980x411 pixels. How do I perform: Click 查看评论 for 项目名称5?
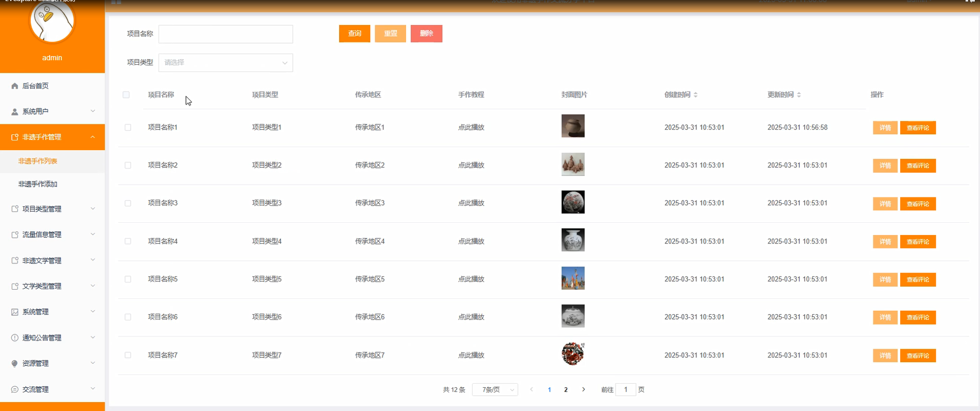pos(918,279)
